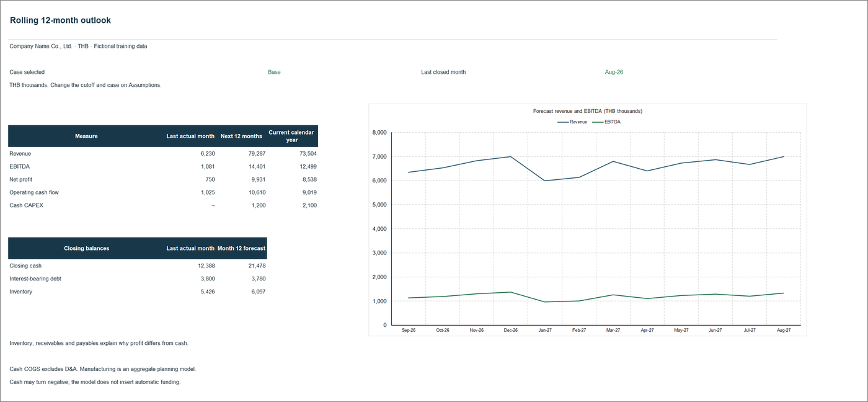Click Net profit value 9,931

258,179
